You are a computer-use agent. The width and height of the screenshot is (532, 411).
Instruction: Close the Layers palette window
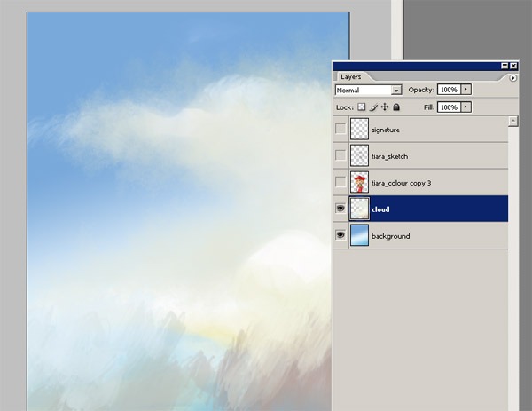(x=513, y=66)
